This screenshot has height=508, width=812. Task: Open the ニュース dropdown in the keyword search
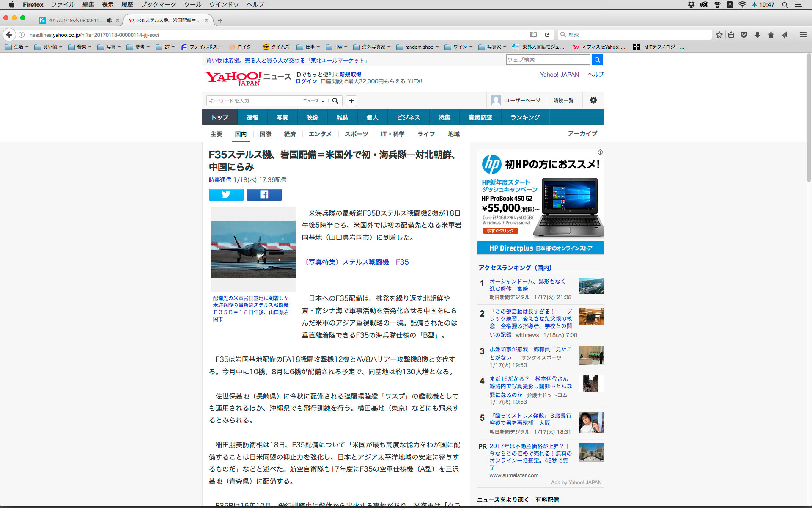click(314, 101)
